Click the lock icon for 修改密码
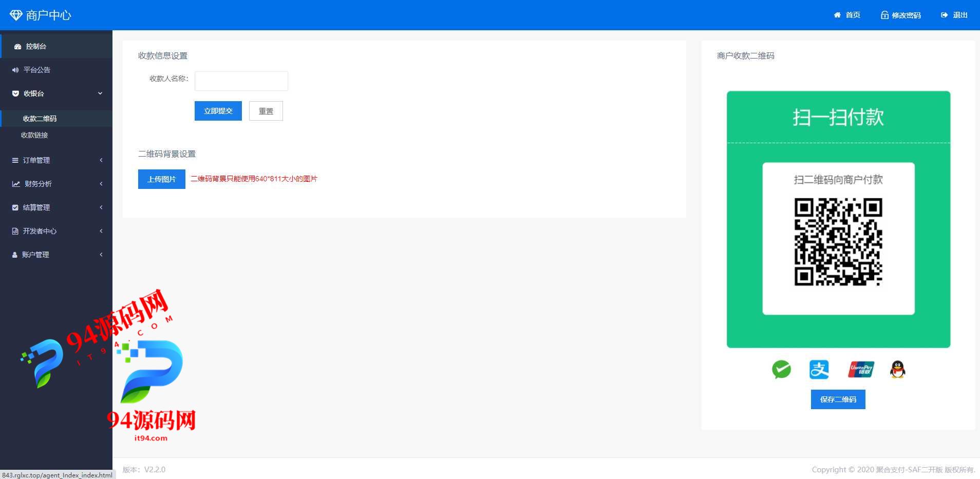This screenshot has width=980, height=479. (884, 15)
